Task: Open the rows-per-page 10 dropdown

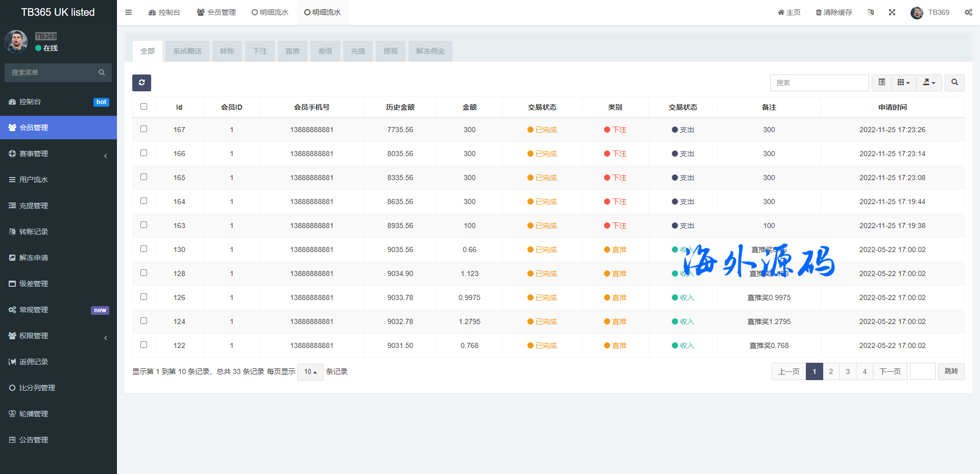Action: 310,372
